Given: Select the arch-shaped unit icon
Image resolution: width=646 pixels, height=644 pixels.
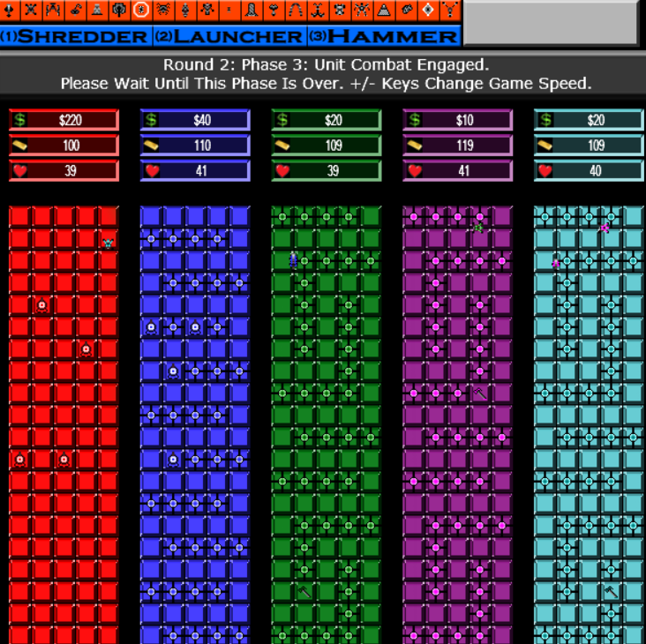Looking at the screenshot, I should 296,11.
